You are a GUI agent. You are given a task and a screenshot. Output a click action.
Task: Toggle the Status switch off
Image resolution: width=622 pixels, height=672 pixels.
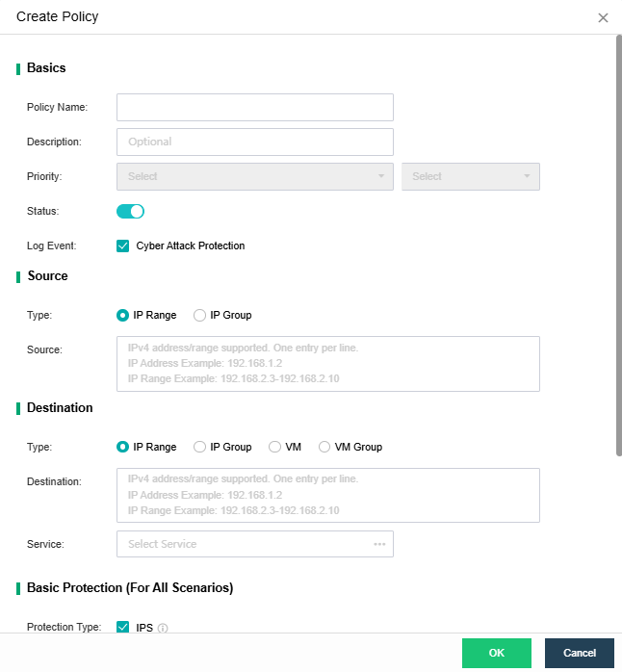(130, 211)
